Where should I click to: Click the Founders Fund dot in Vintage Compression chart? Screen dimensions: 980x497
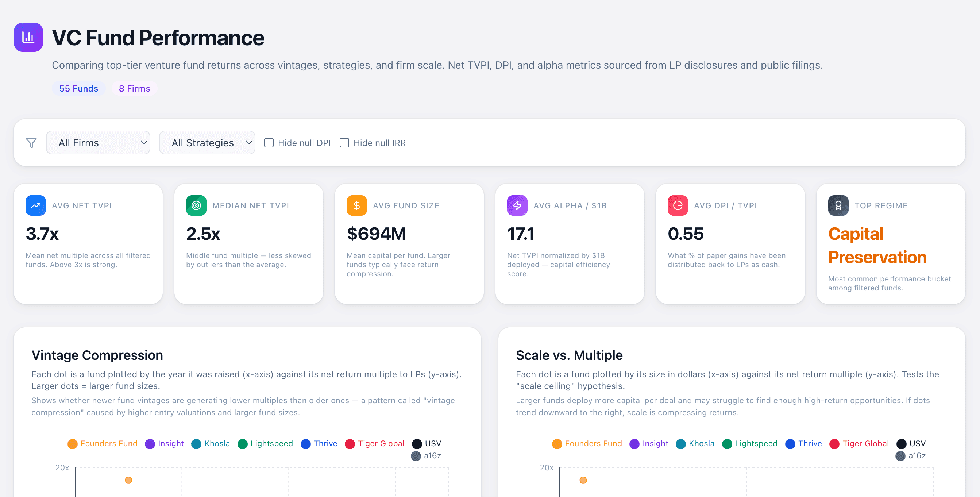point(128,480)
